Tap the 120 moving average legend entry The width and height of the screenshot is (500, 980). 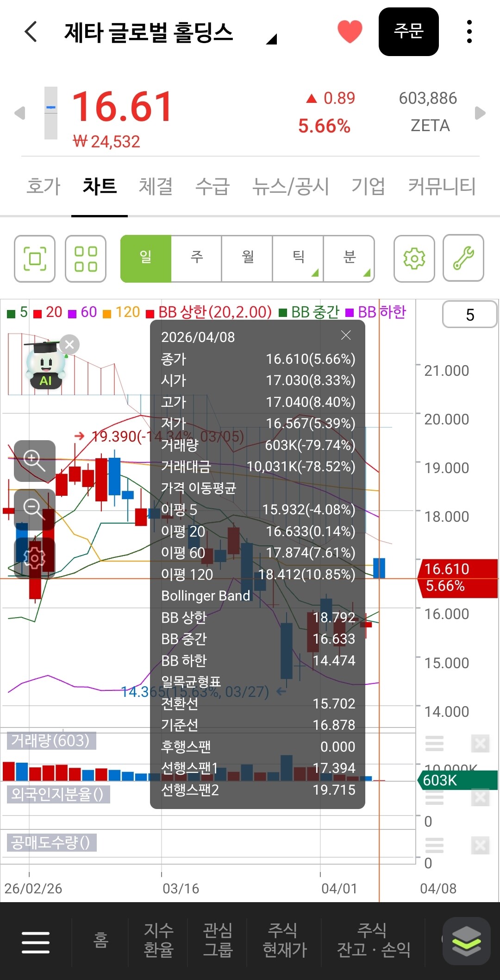(121, 312)
